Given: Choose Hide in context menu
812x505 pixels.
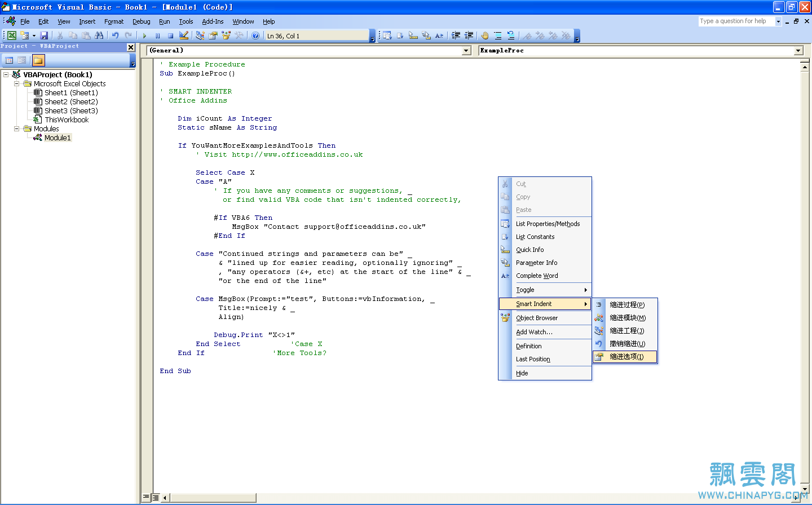Looking at the screenshot, I should coord(545,373).
